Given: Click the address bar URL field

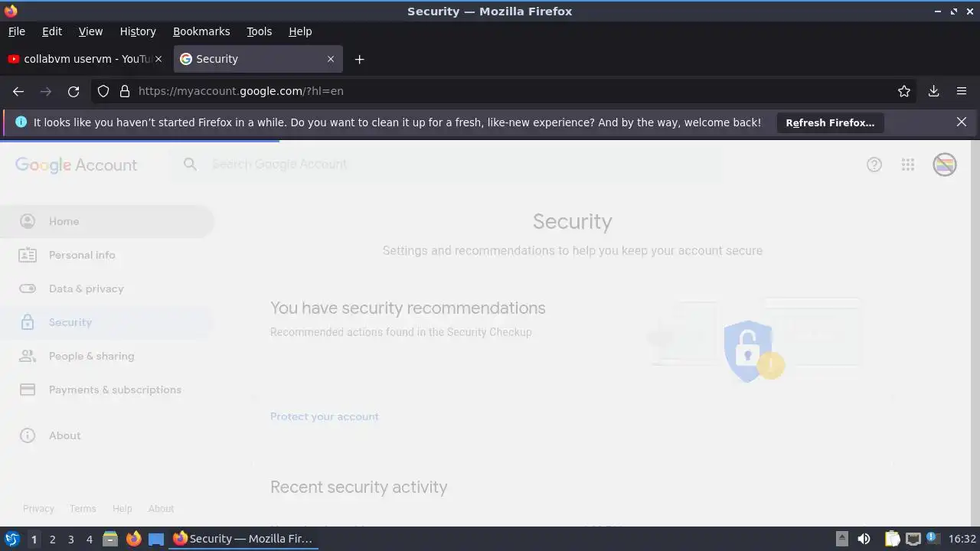Looking at the screenshot, I should click(505, 91).
